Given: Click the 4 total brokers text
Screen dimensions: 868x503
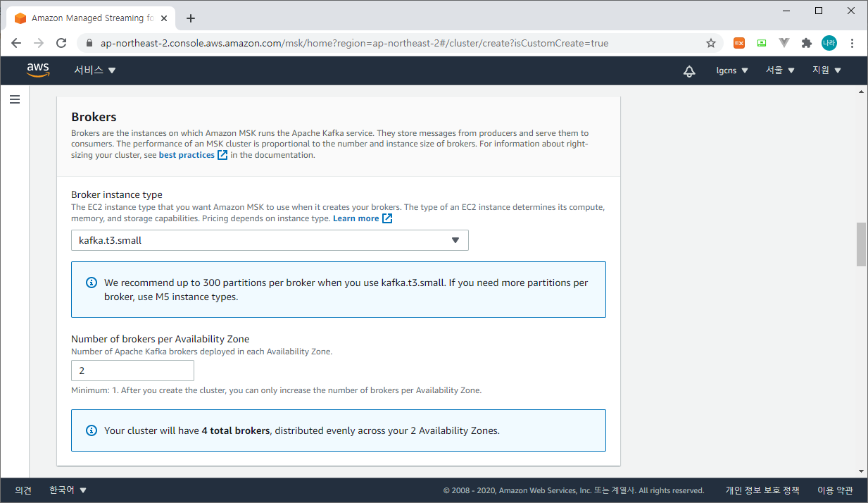Looking at the screenshot, I should coord(236,430).
